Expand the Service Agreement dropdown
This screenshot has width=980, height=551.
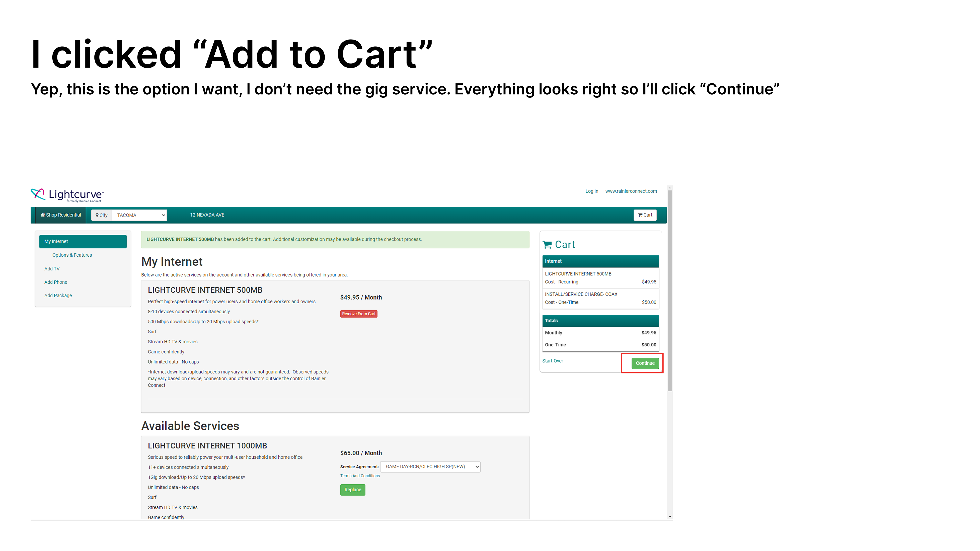pos(430,467)
